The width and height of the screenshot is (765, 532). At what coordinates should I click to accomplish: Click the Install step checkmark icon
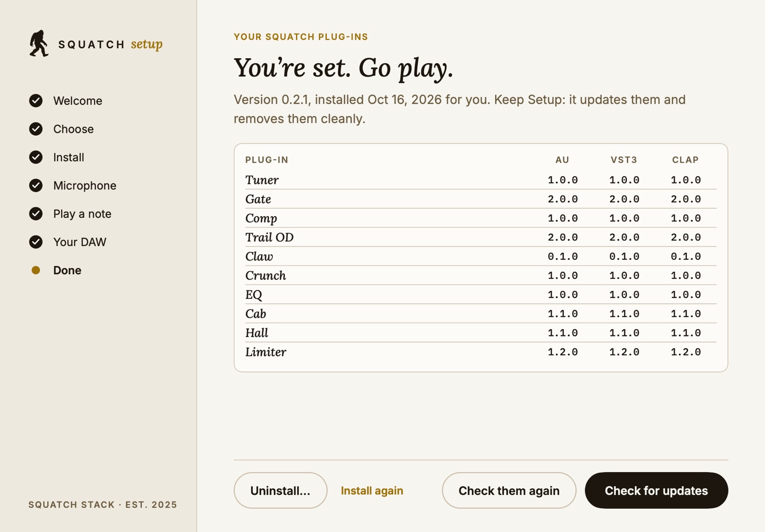(x=36, y=157)
